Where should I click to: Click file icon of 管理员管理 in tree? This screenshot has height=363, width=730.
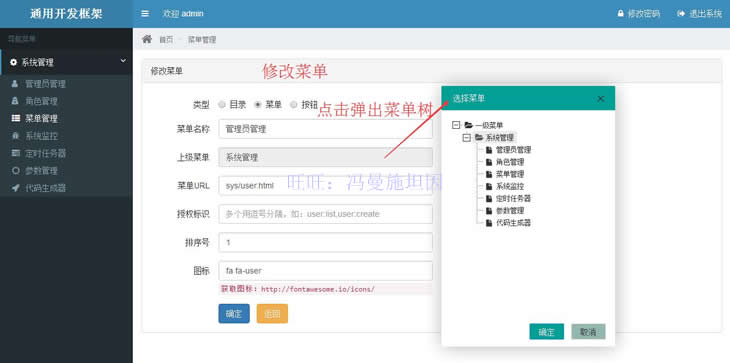pos(489,150)
